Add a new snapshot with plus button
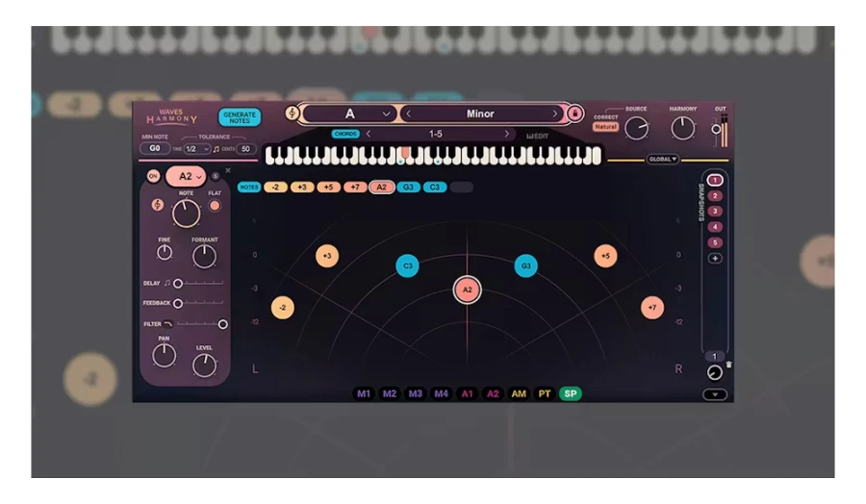 tap(715, 259)
